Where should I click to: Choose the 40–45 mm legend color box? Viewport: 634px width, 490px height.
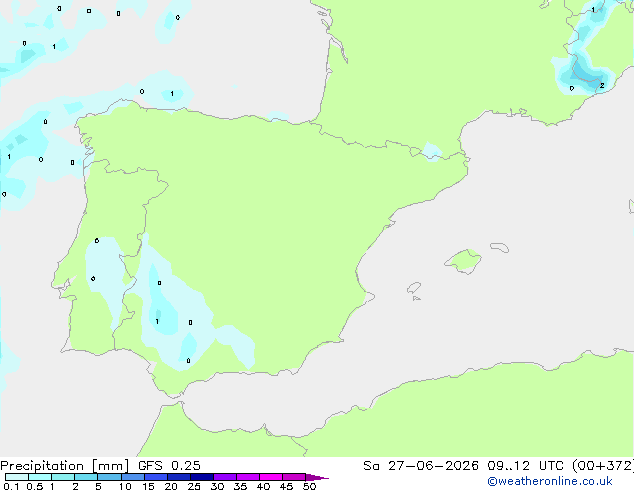point(271,477)
